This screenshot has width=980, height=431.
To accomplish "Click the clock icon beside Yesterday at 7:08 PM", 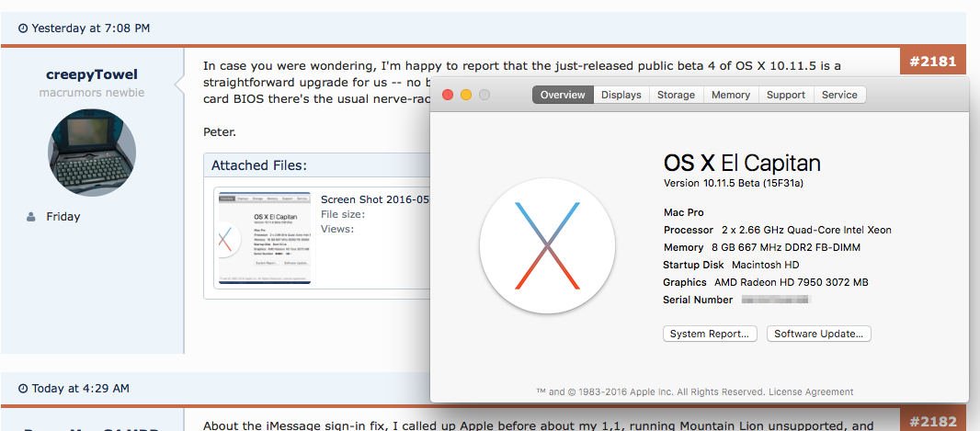I will (23, 28).
